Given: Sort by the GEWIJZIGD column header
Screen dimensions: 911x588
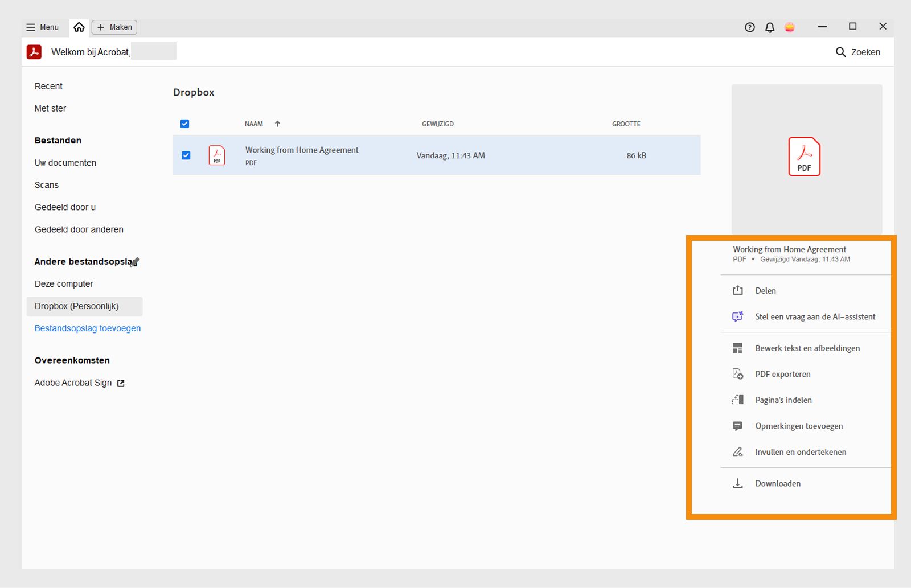Looking at the screenshot, I should 438,124.
